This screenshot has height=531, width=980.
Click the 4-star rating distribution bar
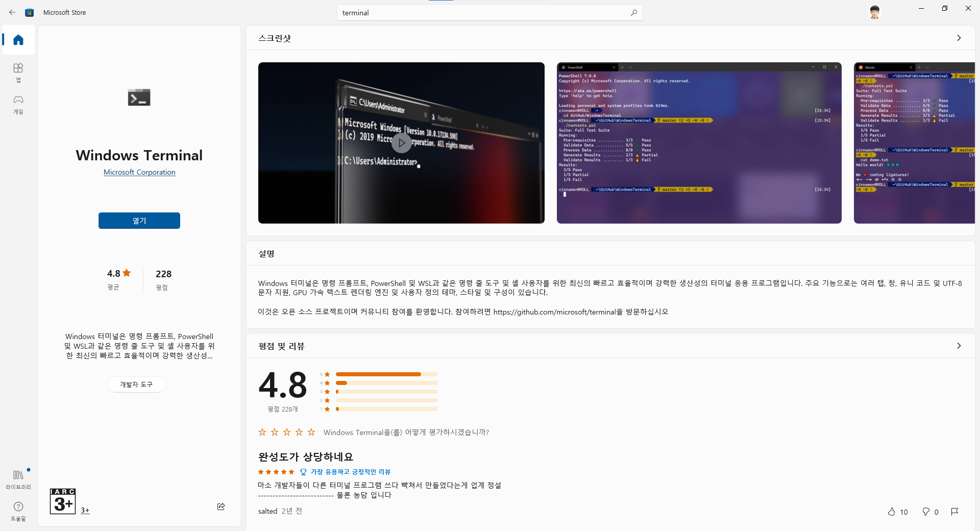387,383
